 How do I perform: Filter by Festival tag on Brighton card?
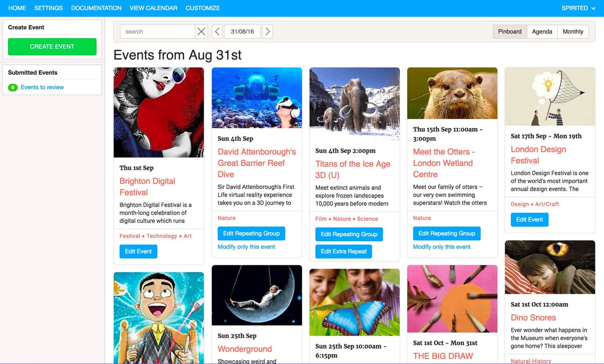(130, 236)
